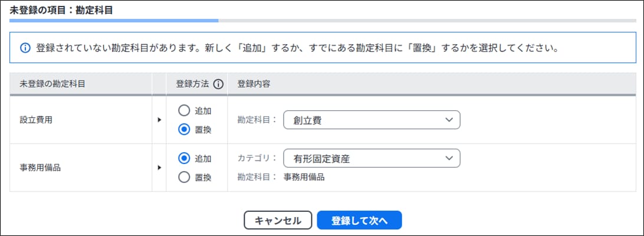
Task: Click the heading 未登録の項目：勘定科目
Action: (x=61, y=10)
